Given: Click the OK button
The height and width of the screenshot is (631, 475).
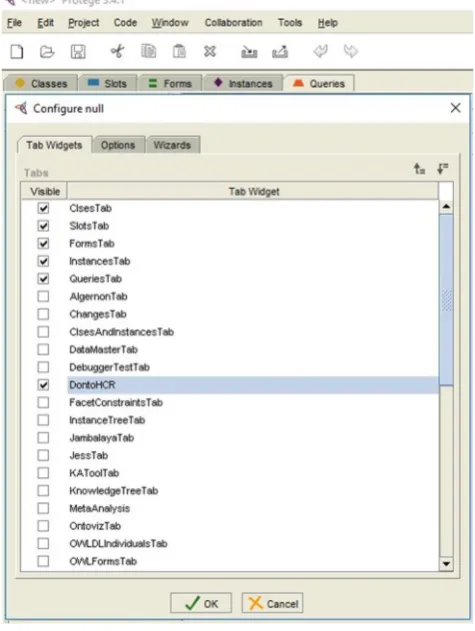Looking at the screenshot, I should pos(201,603).
